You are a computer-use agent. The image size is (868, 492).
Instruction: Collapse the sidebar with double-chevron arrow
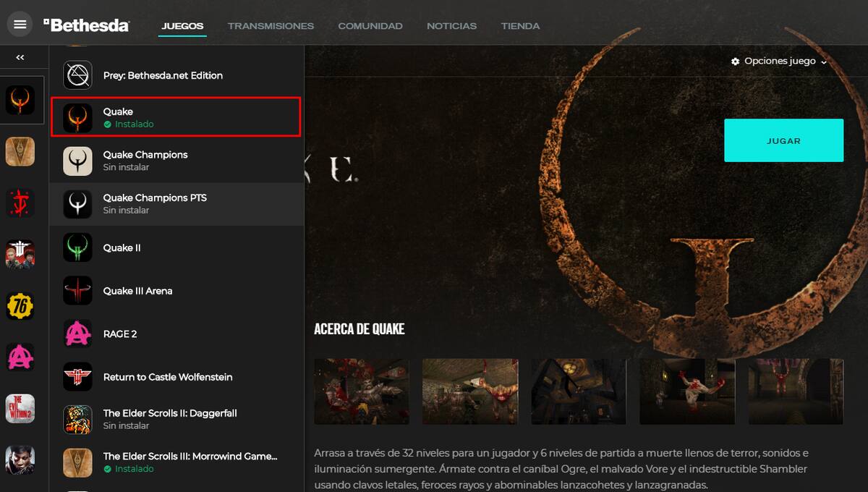20,57
